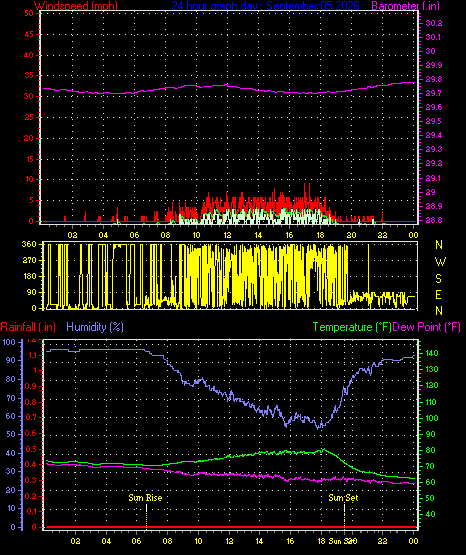466x555 pixels.
Task: Click hour '10' under the humidity chart
Action: (x=198, y=541)
